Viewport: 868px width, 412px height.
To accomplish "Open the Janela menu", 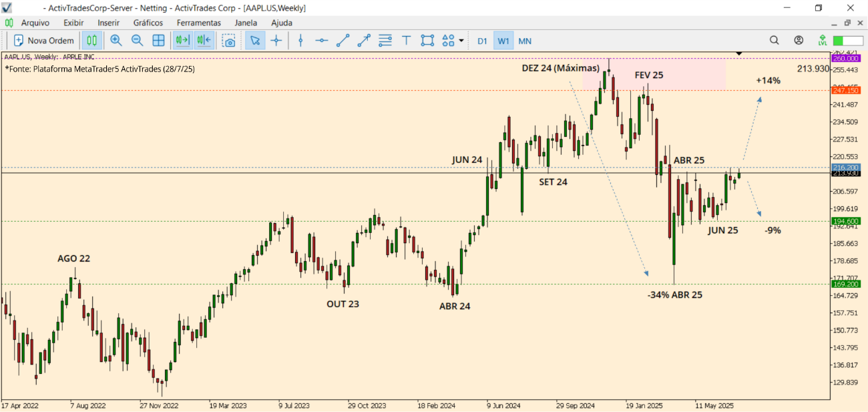I will point(246,23).
